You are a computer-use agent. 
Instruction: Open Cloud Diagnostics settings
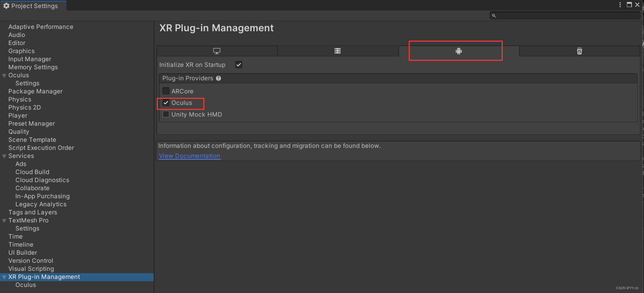(x=42, y=180)
